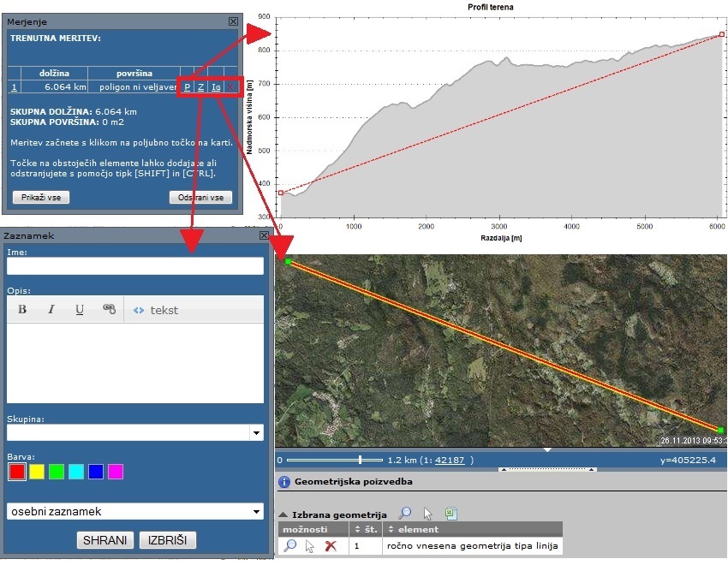
Task: Open the Skupina dropdown
Action: pos(256,434)
